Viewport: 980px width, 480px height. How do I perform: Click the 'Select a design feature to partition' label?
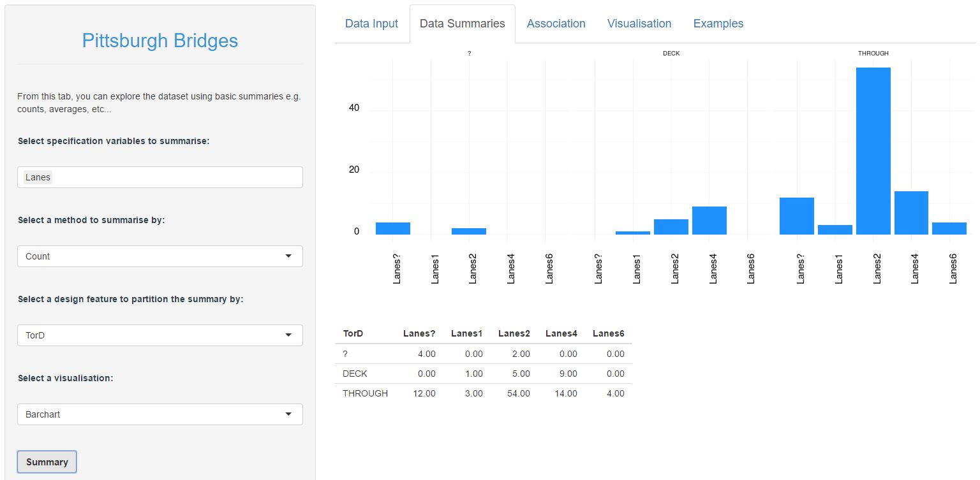pos(131,299)
